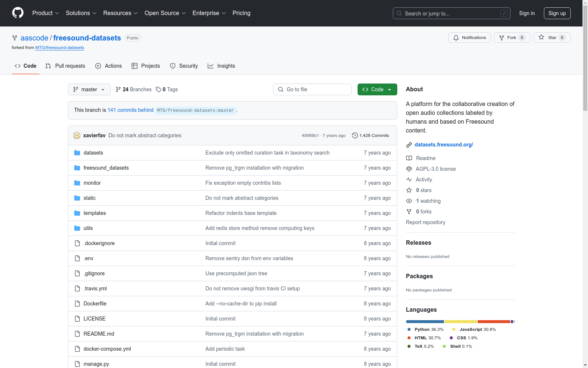
Task: Expand the Enterprise menu
Action: coord(209,13)
